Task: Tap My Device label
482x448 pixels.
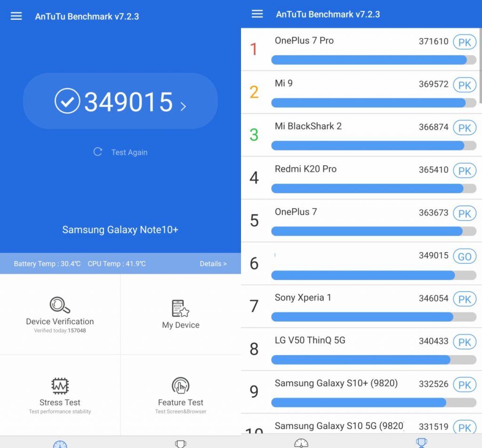Action: (x=181, y=325)
